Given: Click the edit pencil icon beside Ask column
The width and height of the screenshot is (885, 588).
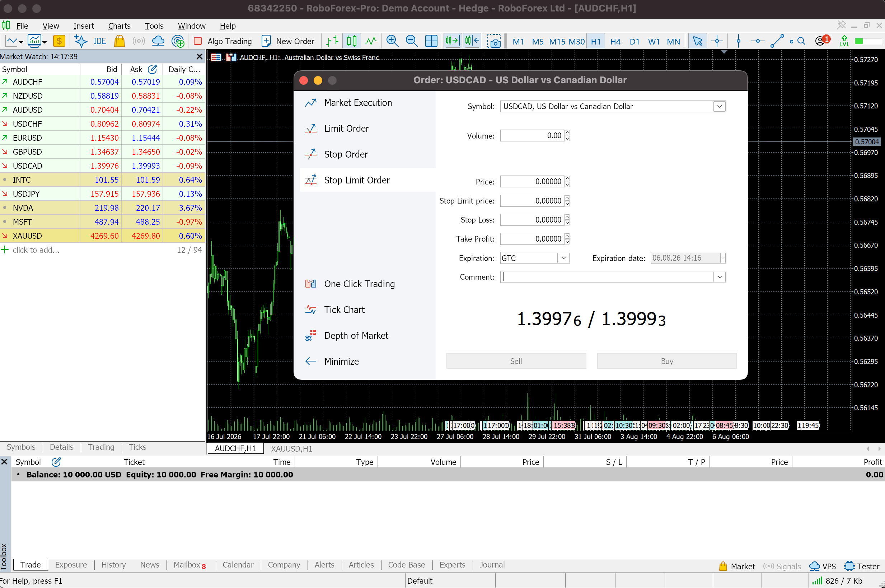Looking at the screenshot, I should click(152, 69).
